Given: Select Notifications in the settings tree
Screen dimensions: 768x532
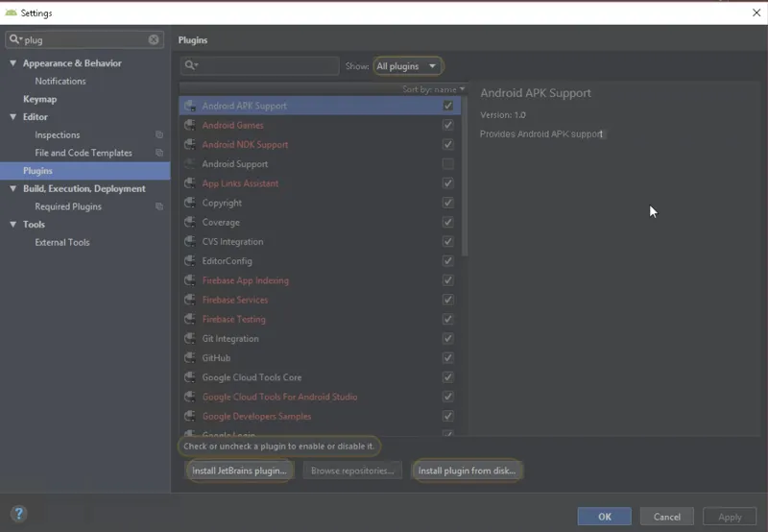Looking at the screenshot, I should [x=60, y=82].
